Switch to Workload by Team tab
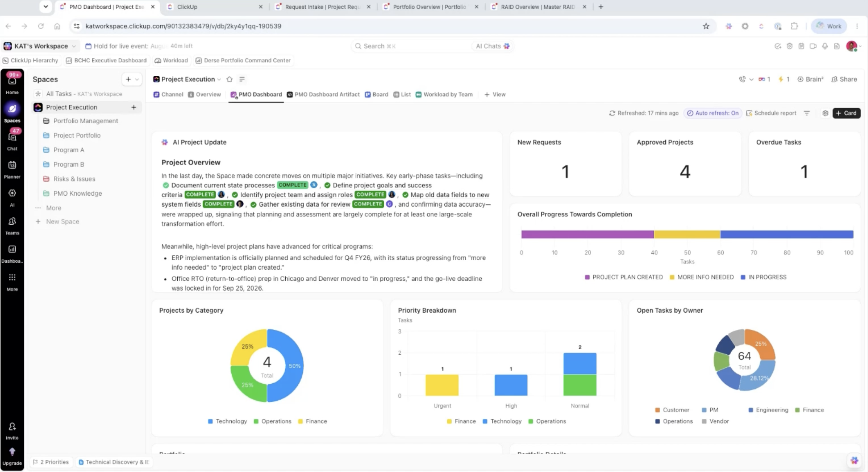 point(444,94)
